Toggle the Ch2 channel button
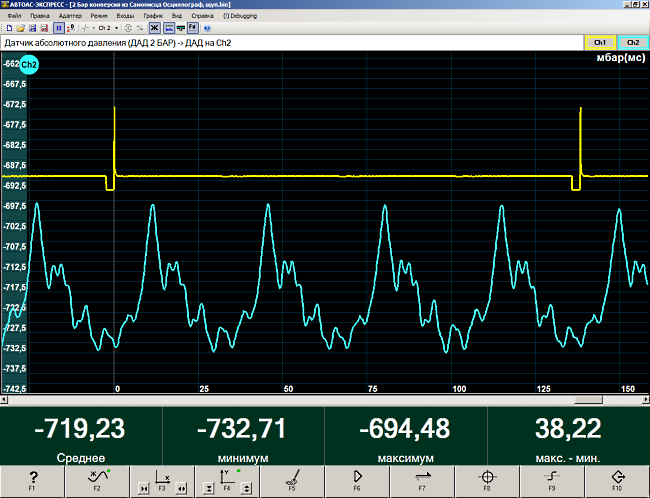This screenshot has width=650, height=498. 633,44
